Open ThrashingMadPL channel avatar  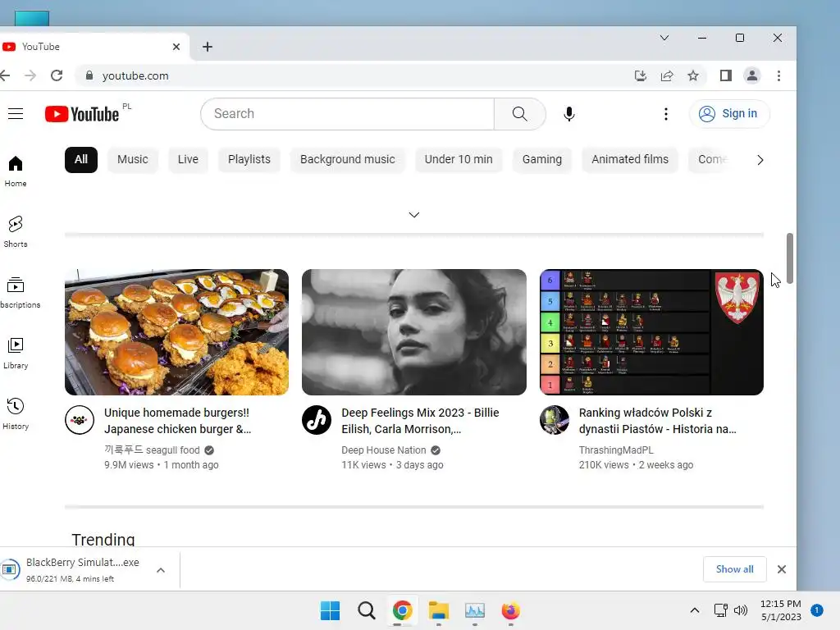tap(555, 420)
